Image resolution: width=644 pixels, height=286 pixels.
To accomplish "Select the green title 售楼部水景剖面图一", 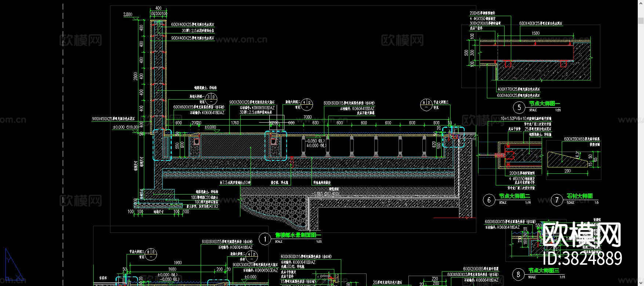I will [298, 235].
